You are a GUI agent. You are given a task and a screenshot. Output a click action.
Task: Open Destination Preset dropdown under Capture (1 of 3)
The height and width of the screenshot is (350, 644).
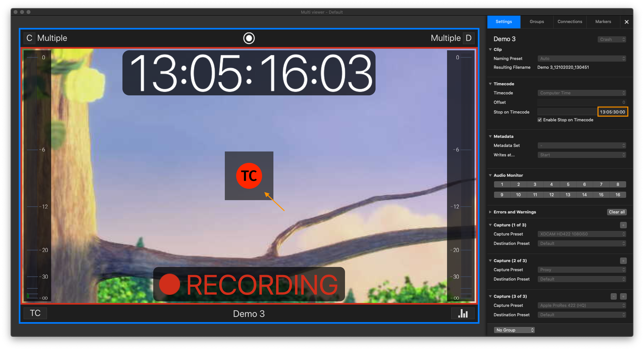click(x=582, y=244)
